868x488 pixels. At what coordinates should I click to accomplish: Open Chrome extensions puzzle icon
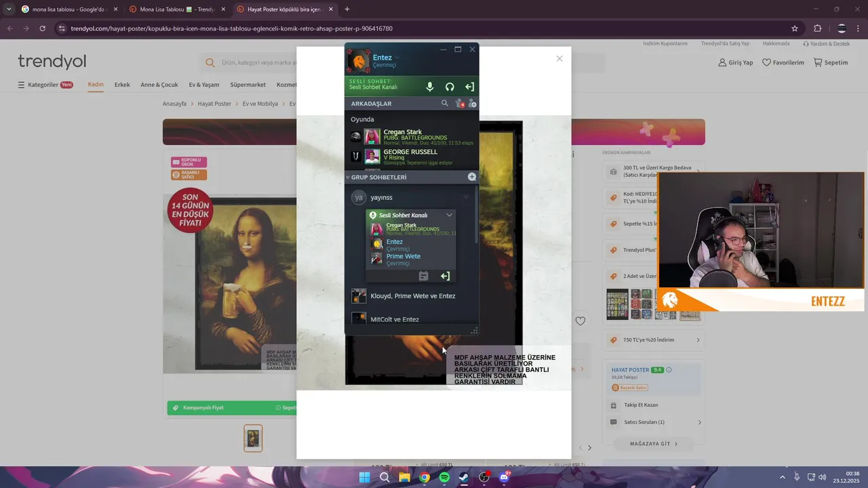[817, 28]
